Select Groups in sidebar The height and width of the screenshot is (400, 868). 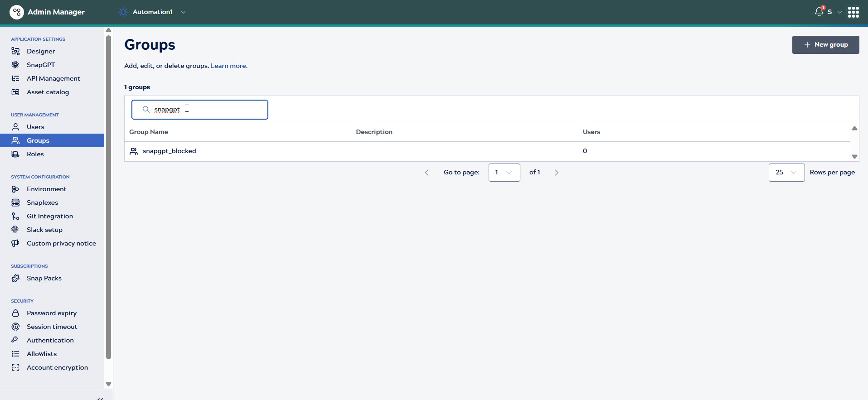(x=52, y=140)
